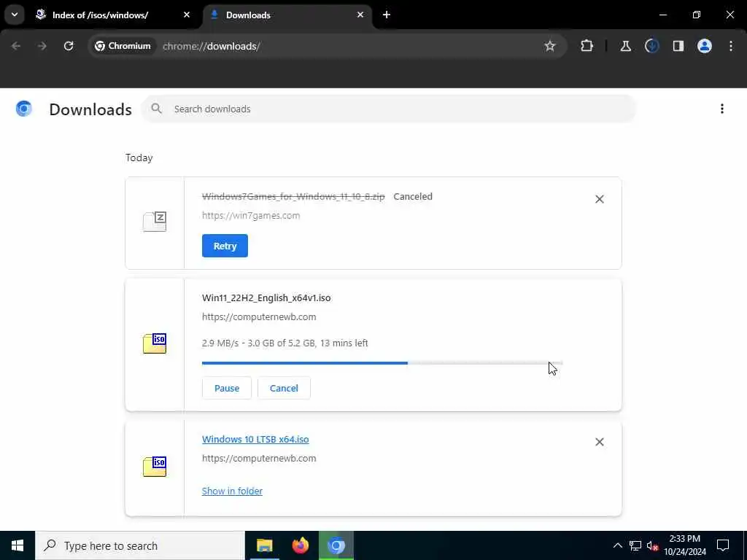Click the download speed and time status text
The height and width of the screenshot is (560, 747).
285,343
